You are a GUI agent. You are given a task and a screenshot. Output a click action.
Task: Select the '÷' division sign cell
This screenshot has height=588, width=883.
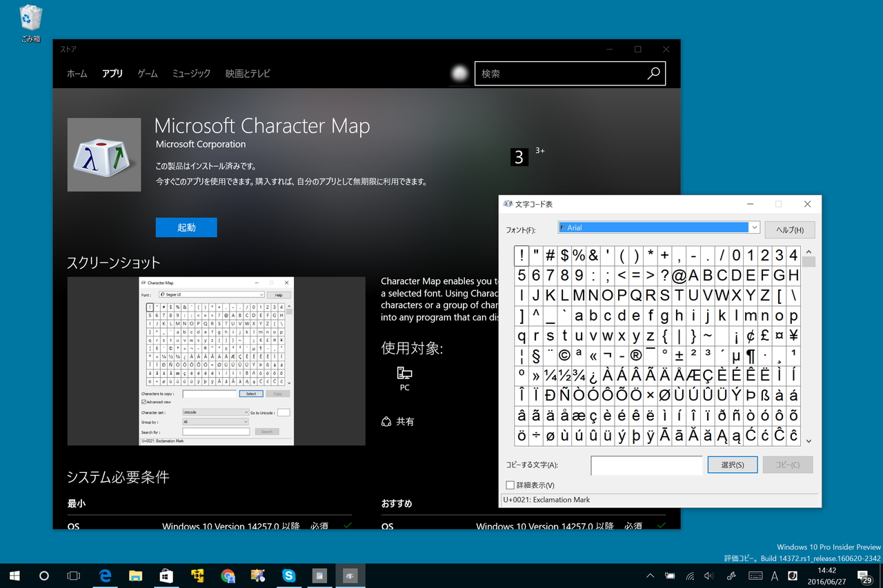click(x=536, y=436)
